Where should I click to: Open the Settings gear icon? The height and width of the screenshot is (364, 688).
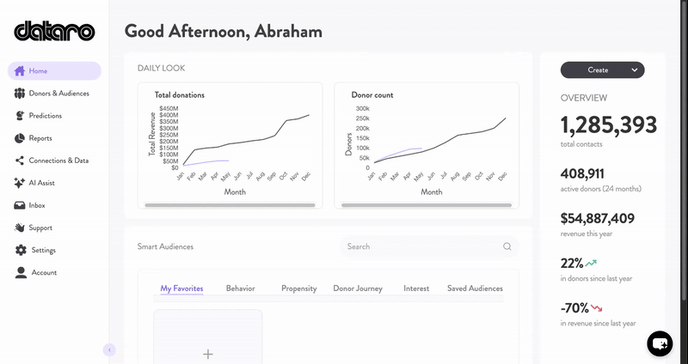coord(21,250)
